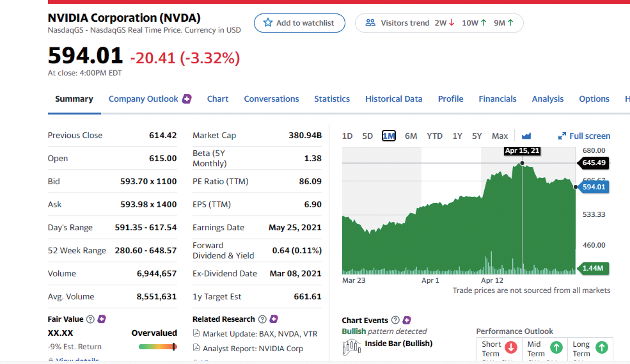Click the Avg. Volume value 8,551,631
This screenshot has height=364, width=630.
[157, 296]
